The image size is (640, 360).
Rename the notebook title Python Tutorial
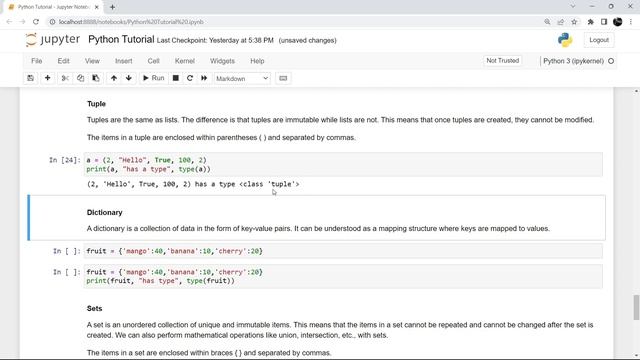(121, 40)
